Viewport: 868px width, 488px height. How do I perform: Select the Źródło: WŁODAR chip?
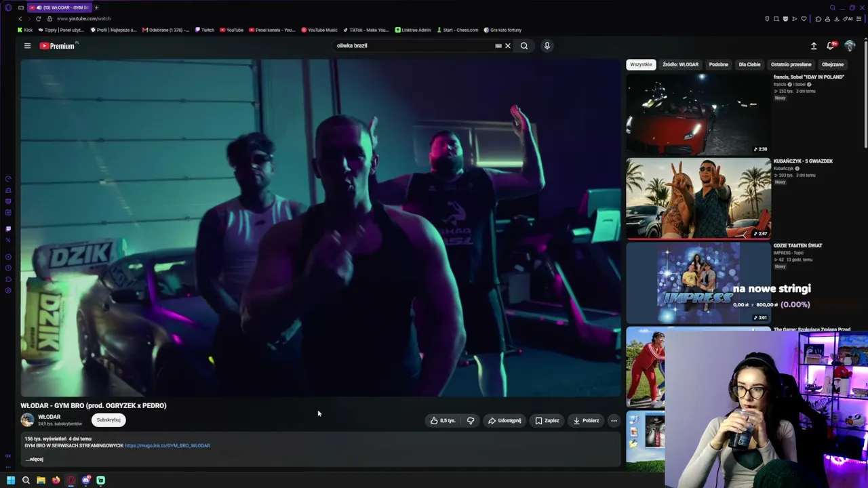coord(680,64)
